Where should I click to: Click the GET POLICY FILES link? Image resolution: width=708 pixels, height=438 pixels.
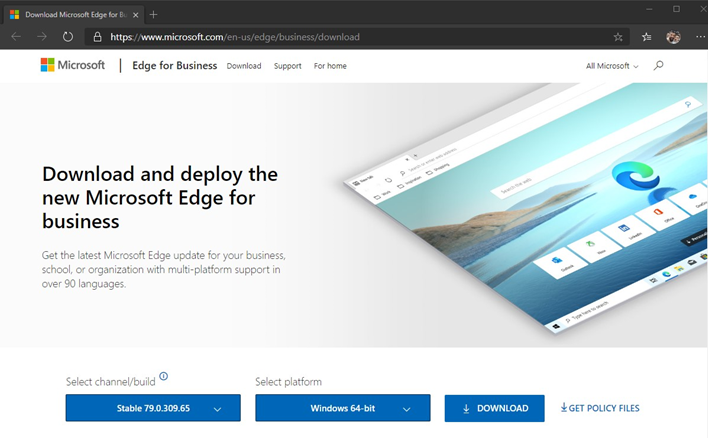[600, 408]
